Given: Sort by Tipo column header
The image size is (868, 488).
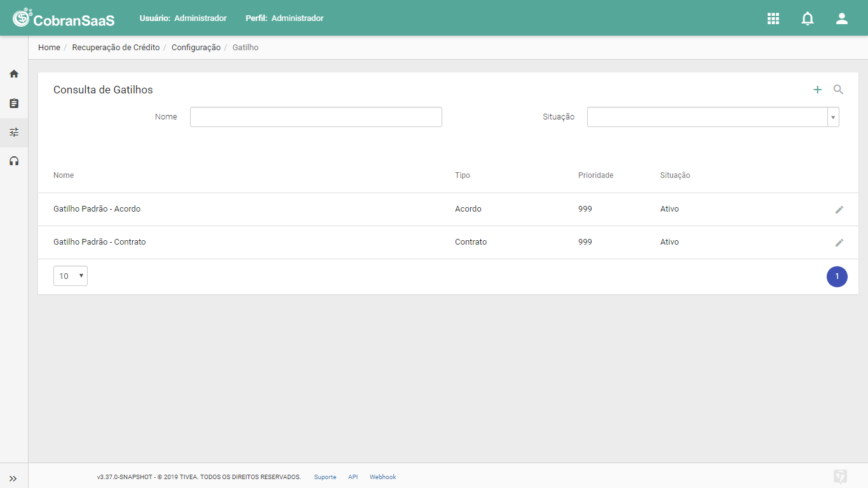Looking at the screenshot, I should pyautogui.click(x=463, y=175).
